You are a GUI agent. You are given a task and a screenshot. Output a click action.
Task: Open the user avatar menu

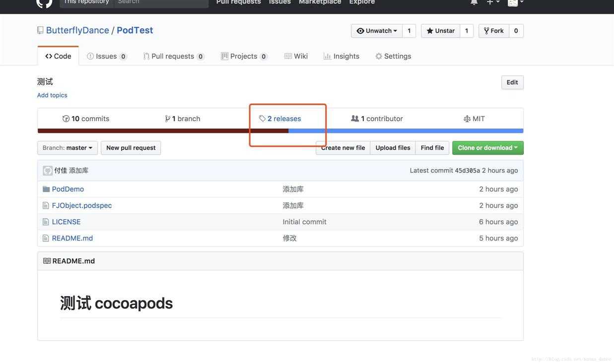click(x=516, y=2)
